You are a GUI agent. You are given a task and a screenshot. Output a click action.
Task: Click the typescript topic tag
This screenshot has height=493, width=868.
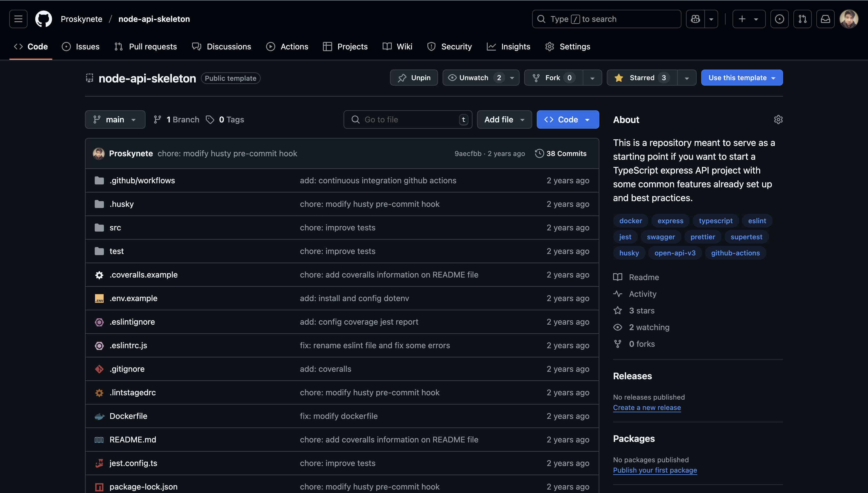click(716, 221)
